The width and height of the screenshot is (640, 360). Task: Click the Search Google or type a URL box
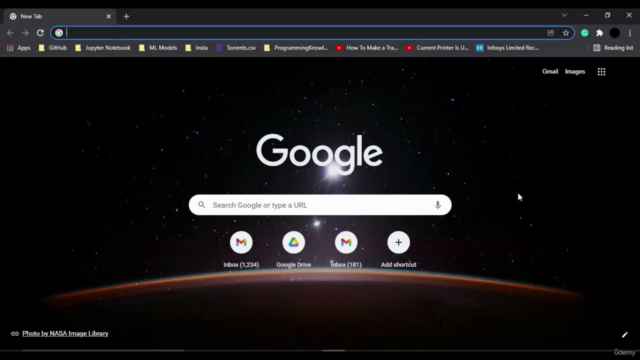point(320,205)
